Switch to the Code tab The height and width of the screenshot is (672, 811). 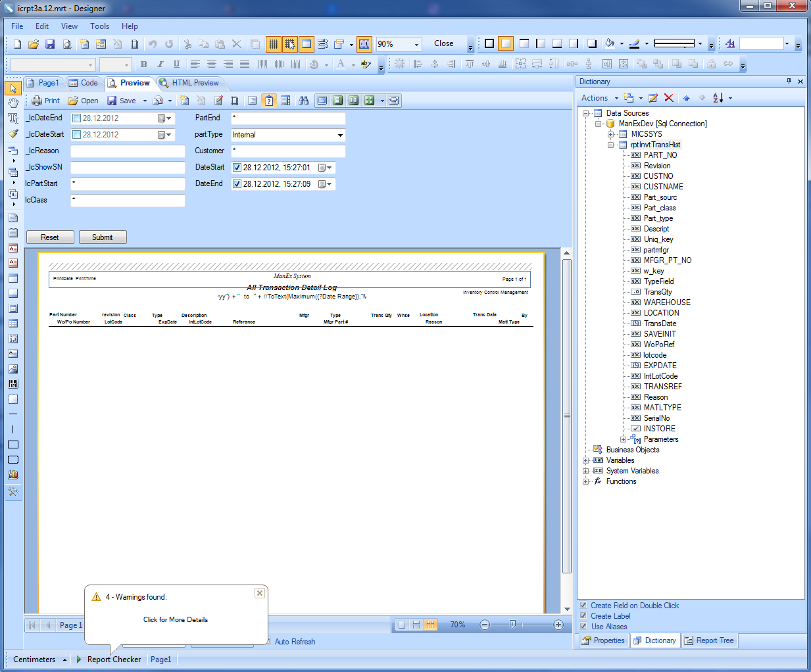pyautogui.click(x=84, y=83)
